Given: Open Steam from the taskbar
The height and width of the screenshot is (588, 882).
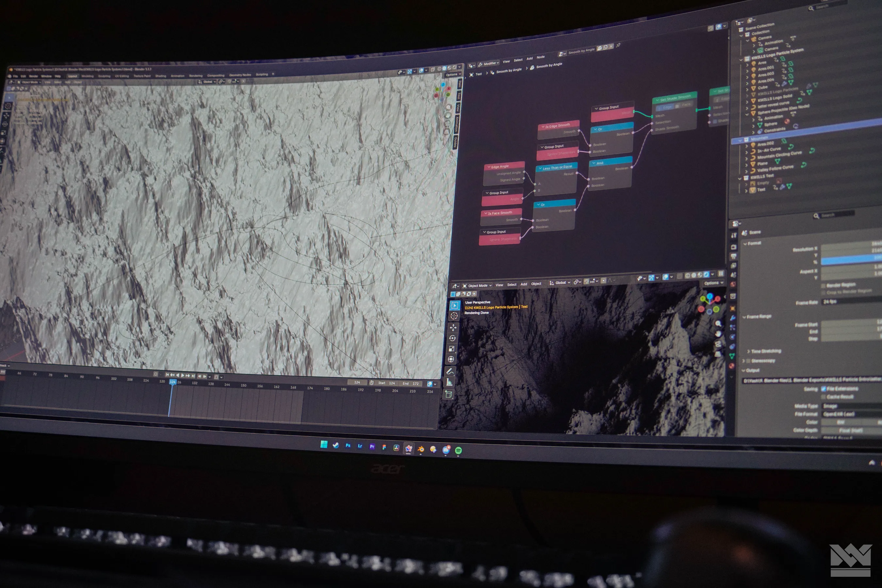Looking at the screenshot, I should pyautogui.click(x=335, y=445).
